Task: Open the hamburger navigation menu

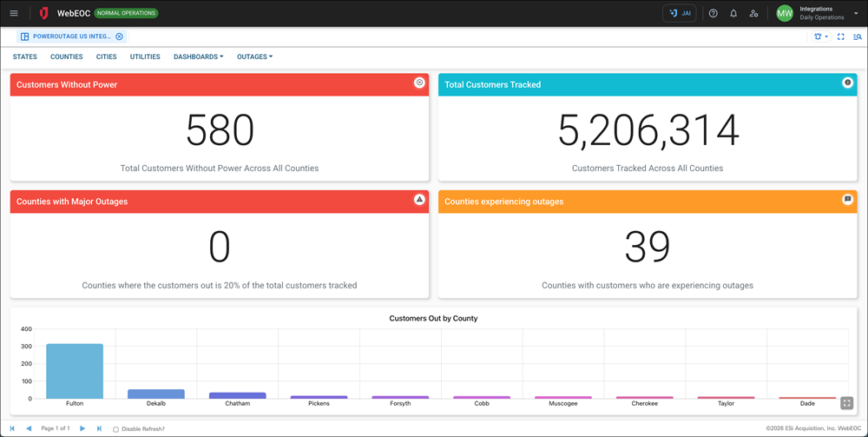Action: coord(13,13)
